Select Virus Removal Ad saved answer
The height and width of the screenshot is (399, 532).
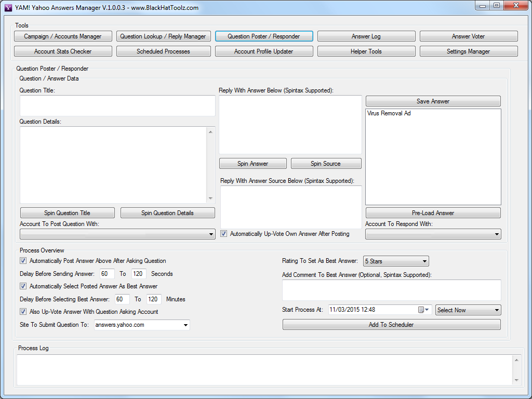point(389,113)
